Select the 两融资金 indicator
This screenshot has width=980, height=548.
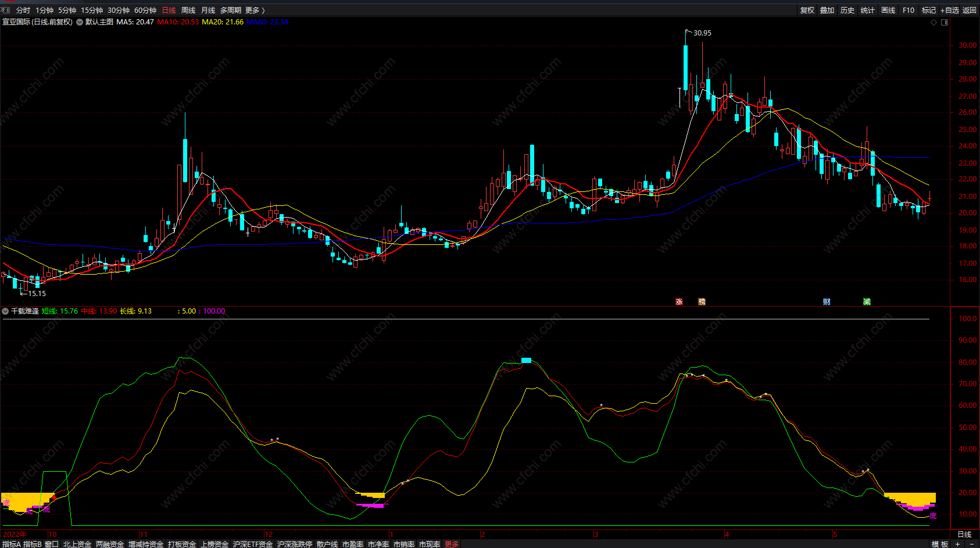click(x=110, y=544)
